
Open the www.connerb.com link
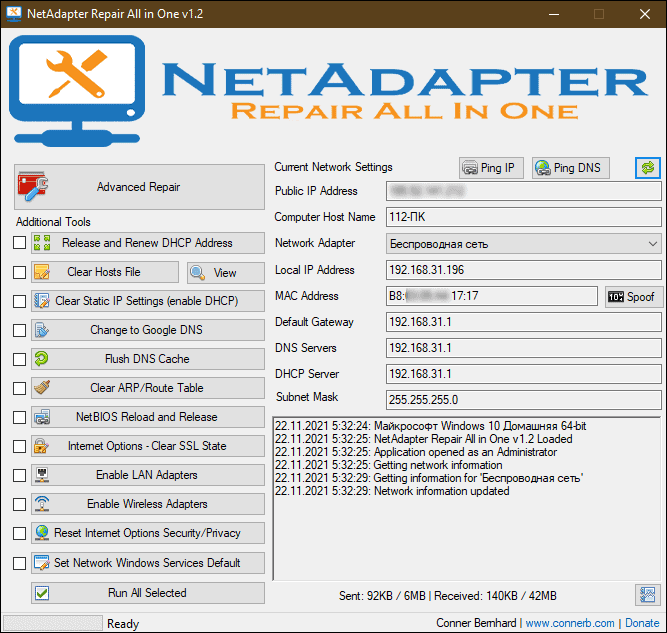coord(570,623)
